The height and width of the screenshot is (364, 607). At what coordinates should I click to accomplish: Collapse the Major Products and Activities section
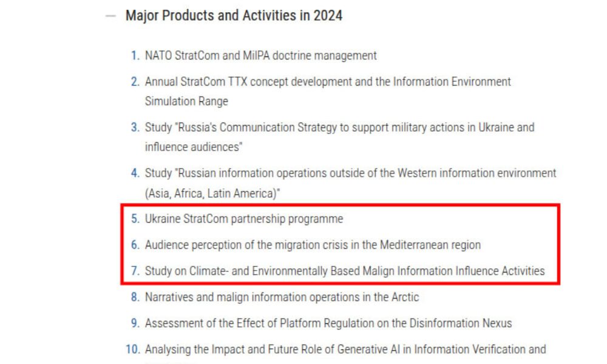coord(110,16)
